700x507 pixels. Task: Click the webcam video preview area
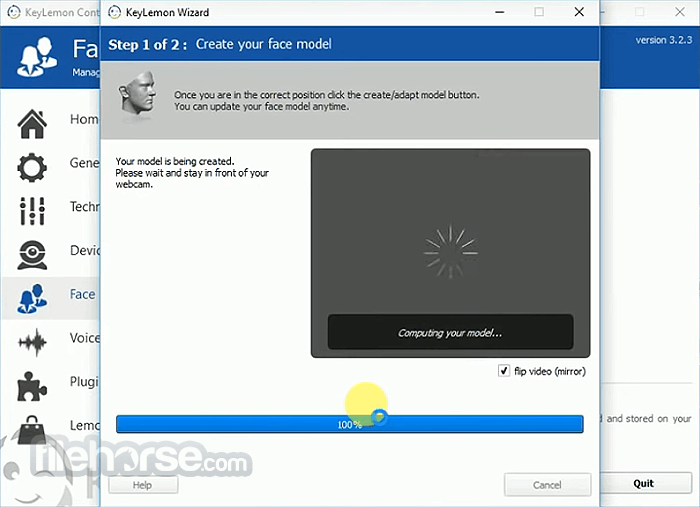point(450,253)
